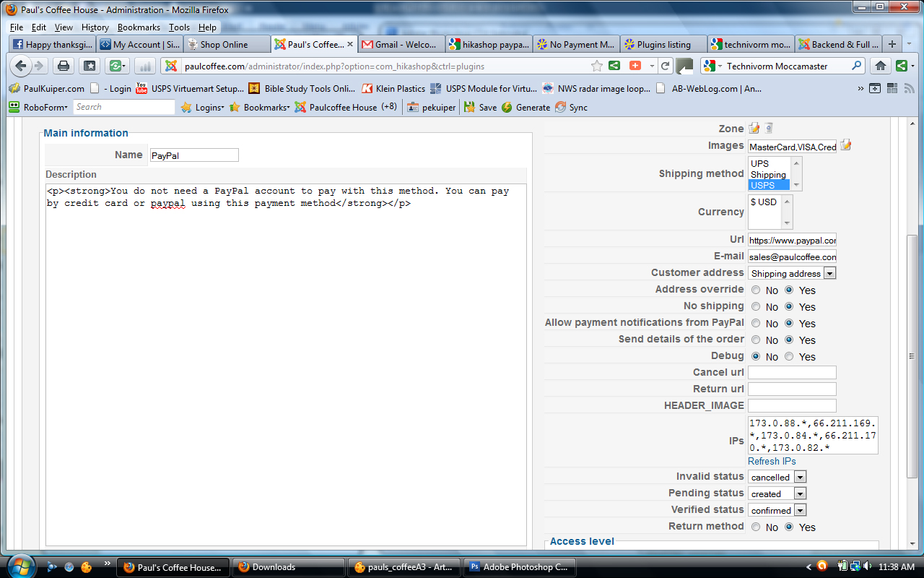The width and height of the screenshot is (924, 578).
Task: Click the Name input field containing PayPal
Action: coord(194,155)
